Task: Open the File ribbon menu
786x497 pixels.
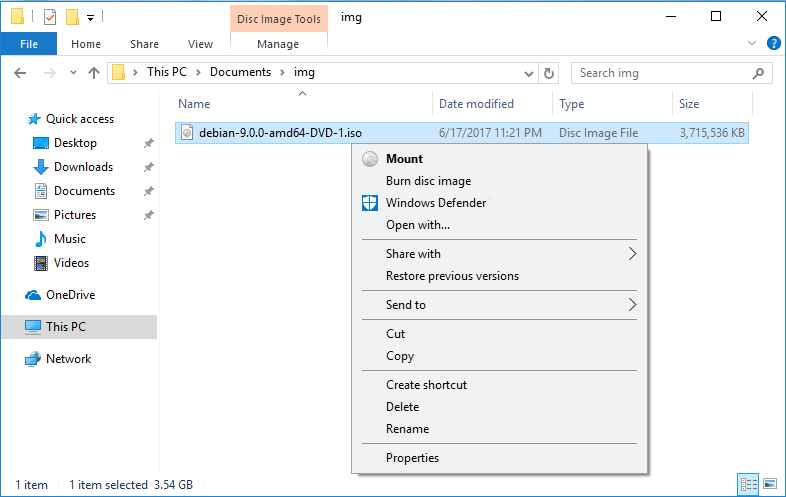Action: coord(29,44)
